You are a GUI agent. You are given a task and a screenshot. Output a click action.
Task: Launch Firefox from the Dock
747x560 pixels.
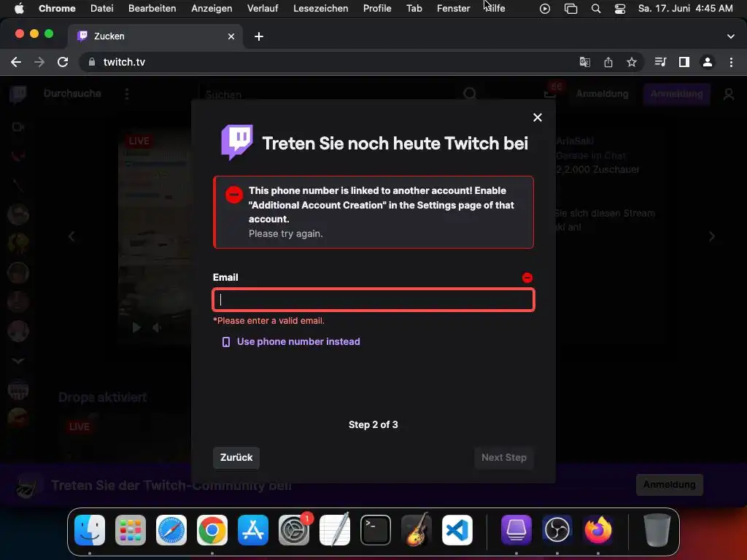598,530
